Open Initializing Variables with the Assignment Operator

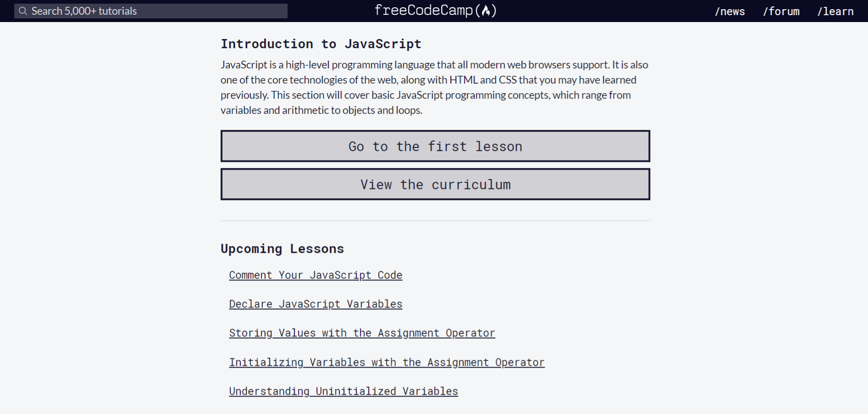point(387,362)
